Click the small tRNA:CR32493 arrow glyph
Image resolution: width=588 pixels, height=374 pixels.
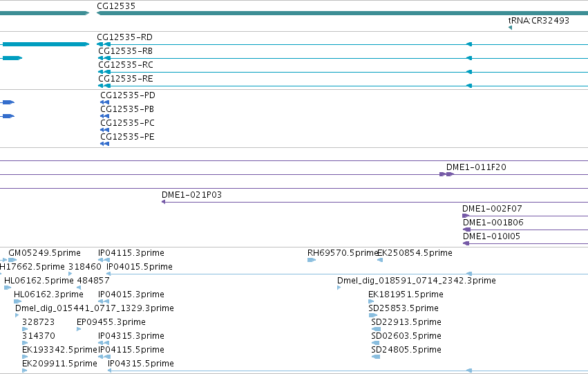[510, 28]
